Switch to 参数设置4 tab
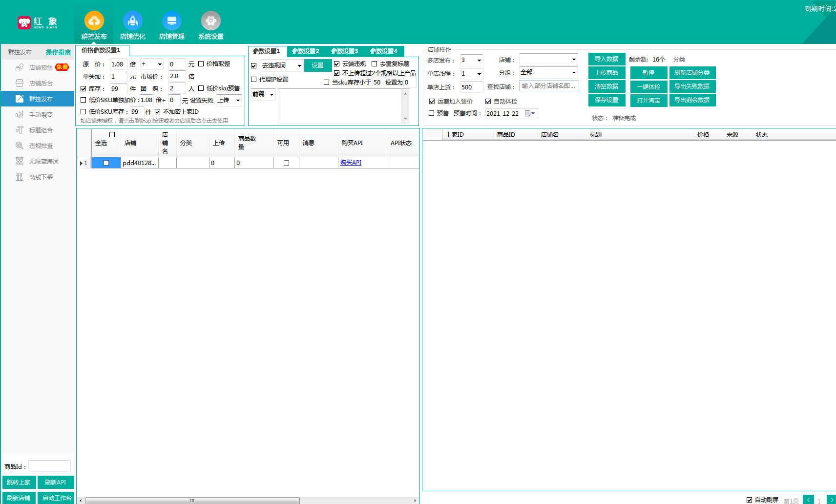The width and height of the screenshot is (836, 504). coord(384,51)
